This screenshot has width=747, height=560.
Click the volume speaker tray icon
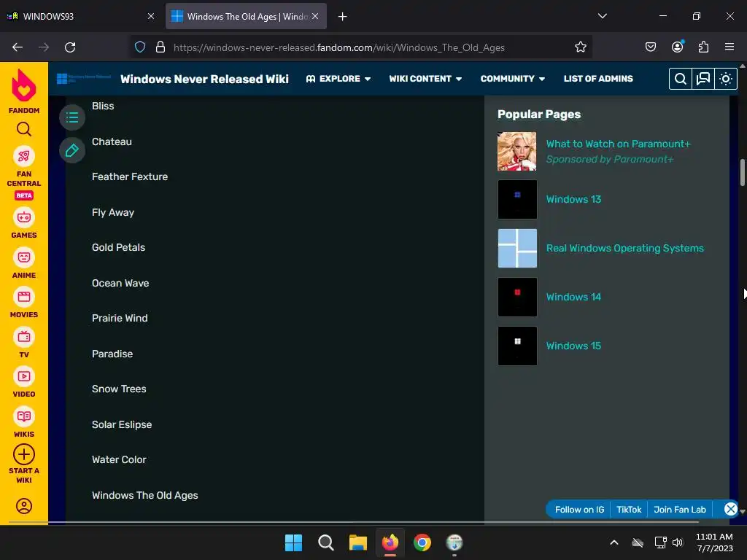click(x=678, y=542)
